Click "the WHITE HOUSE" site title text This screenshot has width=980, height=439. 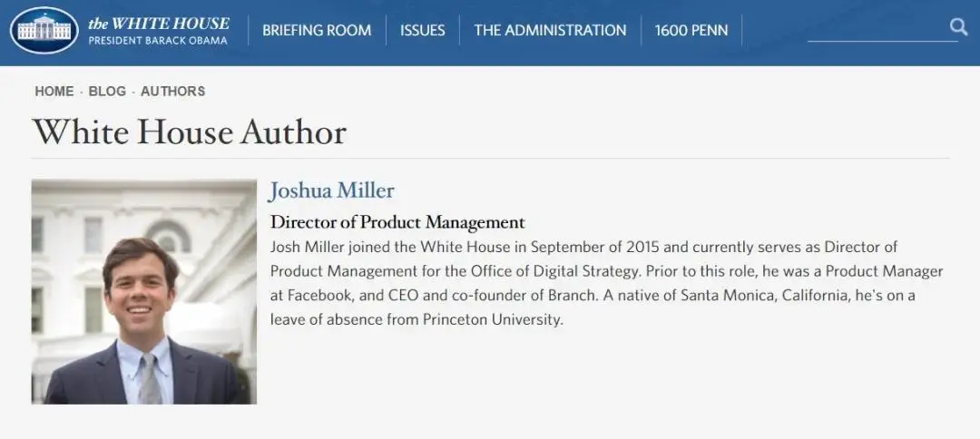coord(159,24)
